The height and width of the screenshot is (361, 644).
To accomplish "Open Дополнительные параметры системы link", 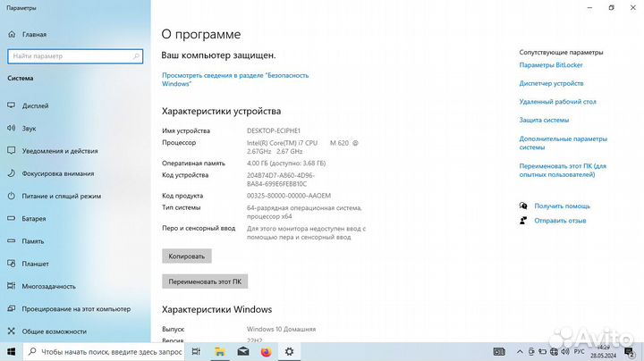I will coord(563,143).
